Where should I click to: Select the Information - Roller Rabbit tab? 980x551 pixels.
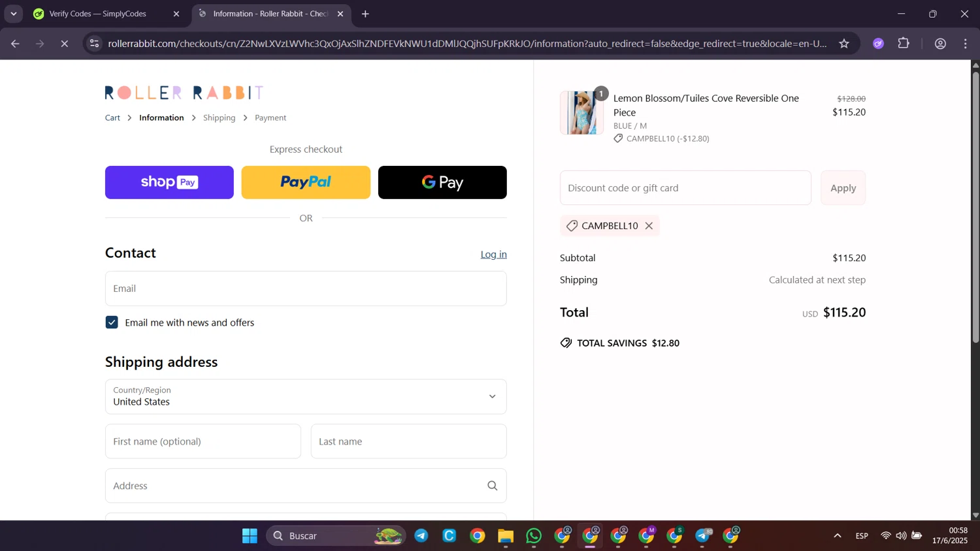[270, 14]
